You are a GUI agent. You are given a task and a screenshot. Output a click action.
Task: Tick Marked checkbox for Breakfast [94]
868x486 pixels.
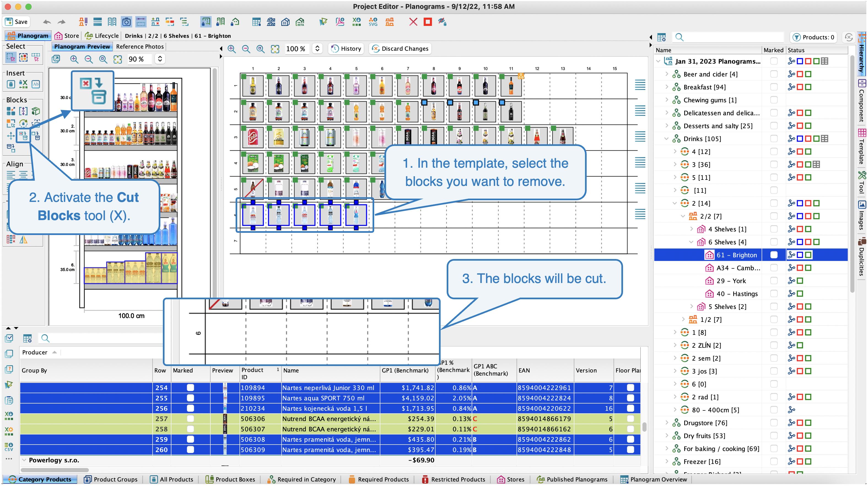click(774, 87)
